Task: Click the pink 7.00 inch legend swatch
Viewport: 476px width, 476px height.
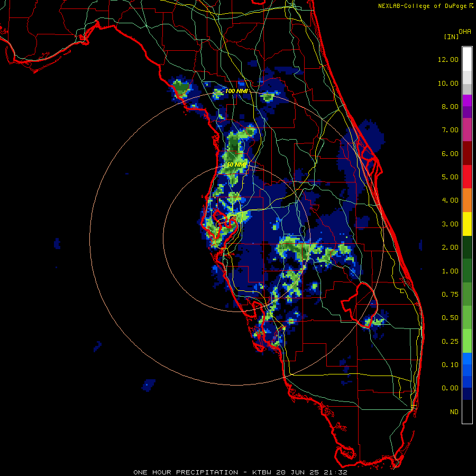Action: (x=467, y=130)
